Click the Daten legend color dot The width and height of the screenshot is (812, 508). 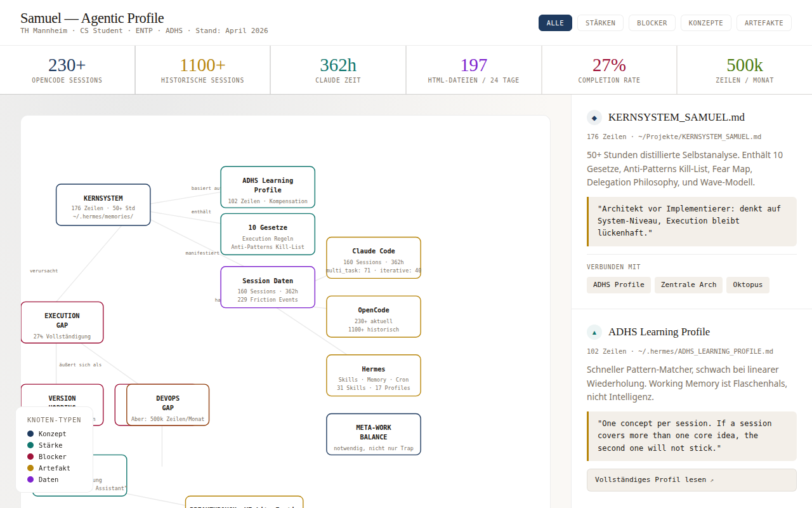(30, 479)
